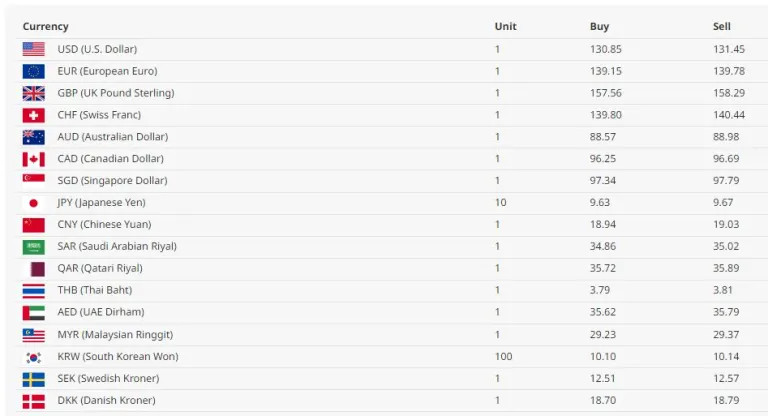Click the Currency column header
This screenshot has height=416, width=768.
46,26
